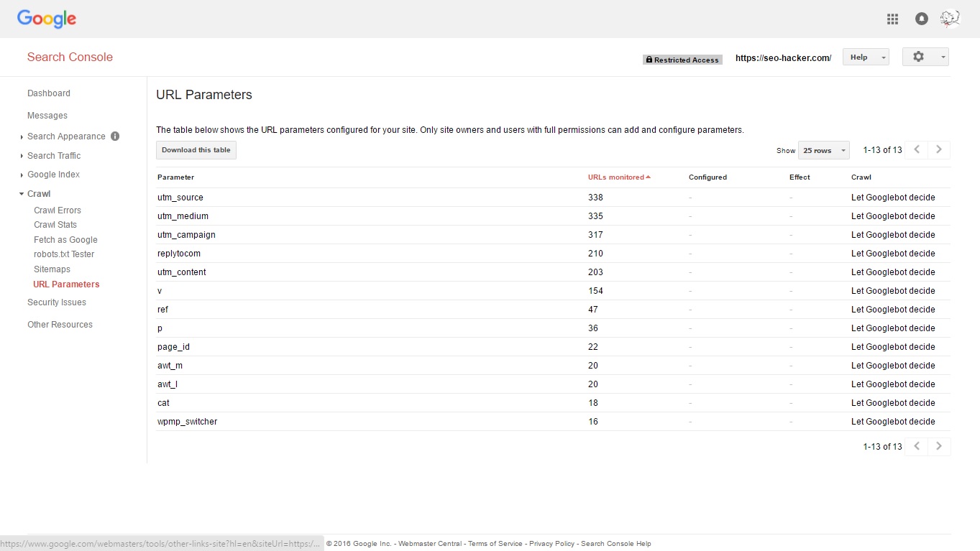Sort by URLs monitored column header
The image size is (980, 551).
[616, 177]
